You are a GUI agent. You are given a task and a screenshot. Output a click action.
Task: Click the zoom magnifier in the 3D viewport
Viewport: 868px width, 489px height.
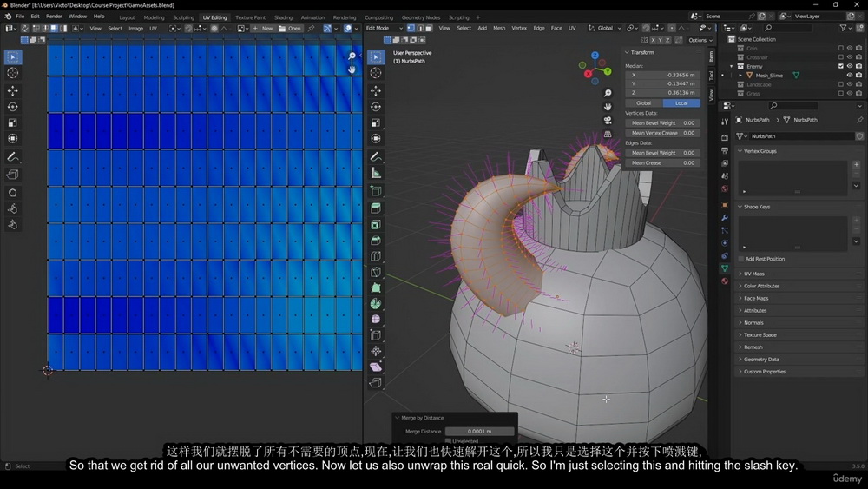608,93
